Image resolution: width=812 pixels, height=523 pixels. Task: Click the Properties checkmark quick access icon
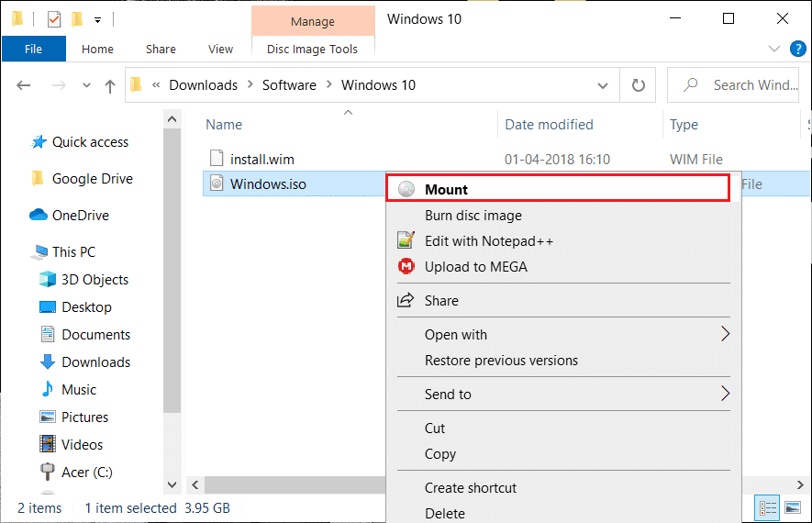click(53, 18)
